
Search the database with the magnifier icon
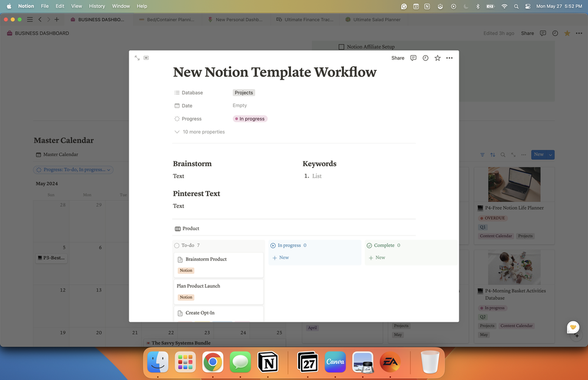coord(503,154)
